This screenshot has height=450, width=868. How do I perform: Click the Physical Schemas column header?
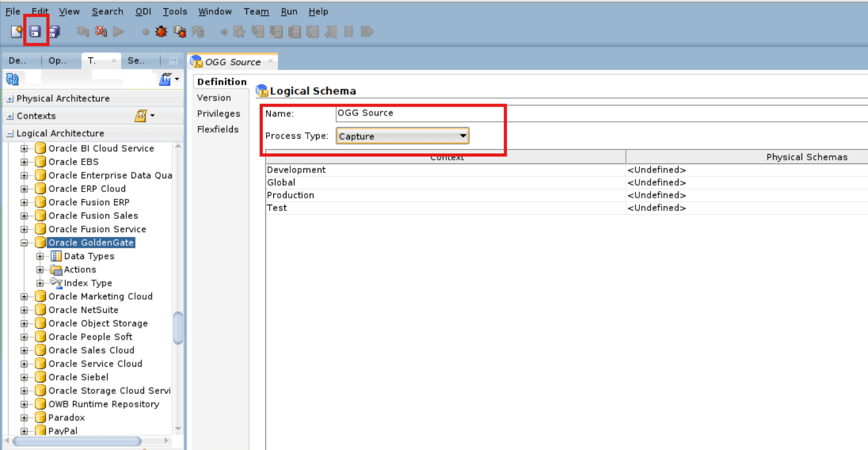coord(747,157)
